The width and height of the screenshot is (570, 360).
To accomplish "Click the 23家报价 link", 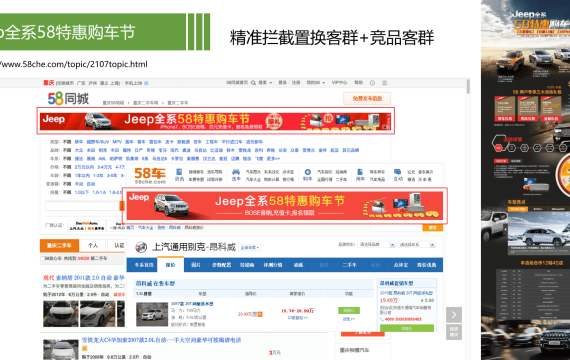I will (x=297, y=318).
